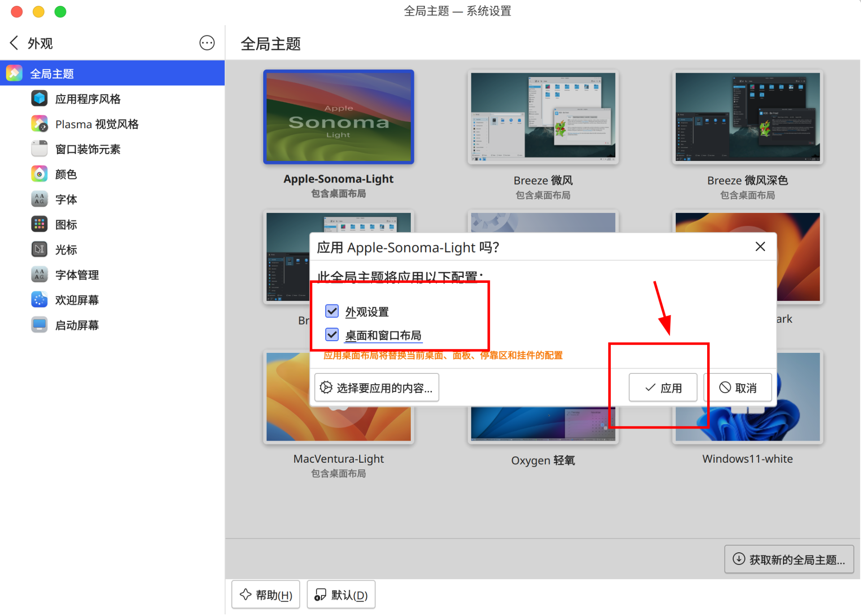Uncheck the 外观设置 option
The image size is (861, 616).
(331, 311)
